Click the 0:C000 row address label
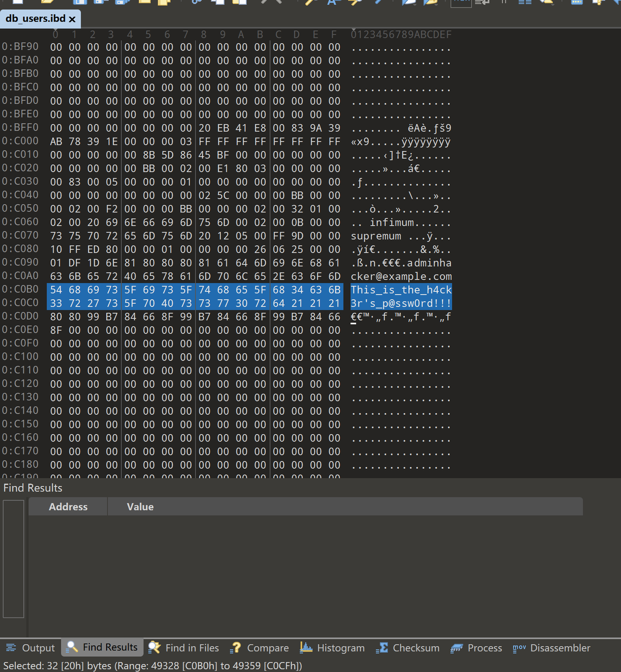Image resolution: width=621 pixels, height=672 pixels. coord(20,141)
